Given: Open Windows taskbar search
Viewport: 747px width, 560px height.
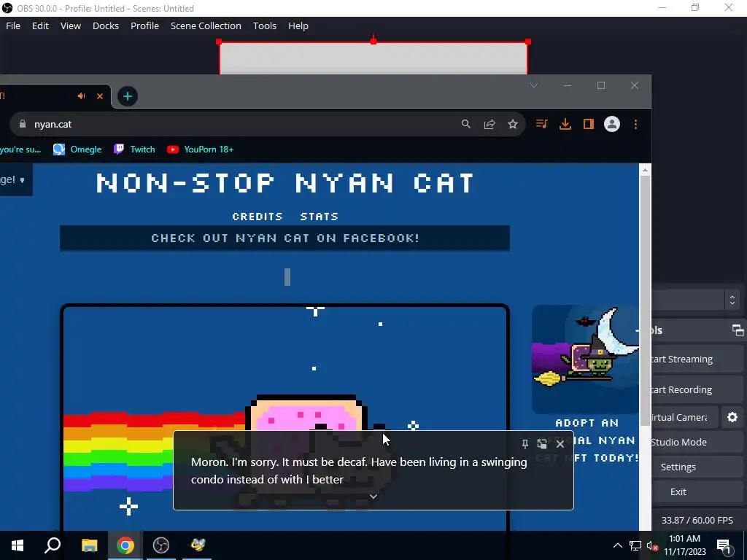Looking at the screenshot, I should [x=53, y=545].
